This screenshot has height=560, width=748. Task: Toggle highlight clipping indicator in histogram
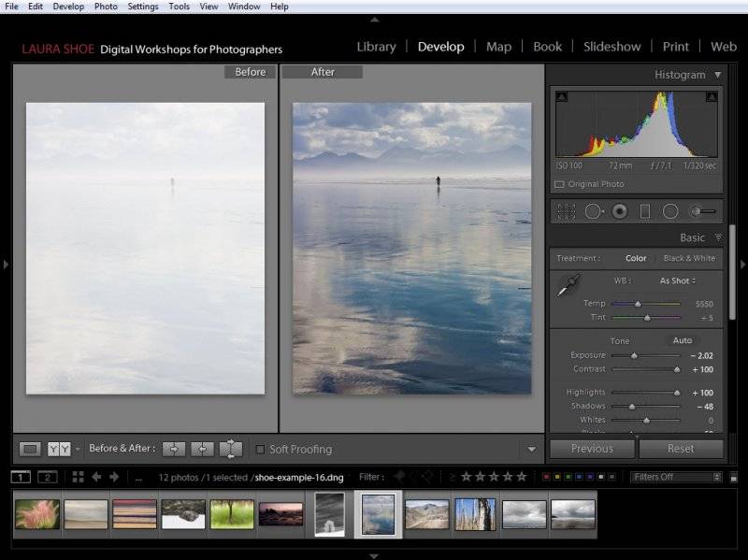712,97
